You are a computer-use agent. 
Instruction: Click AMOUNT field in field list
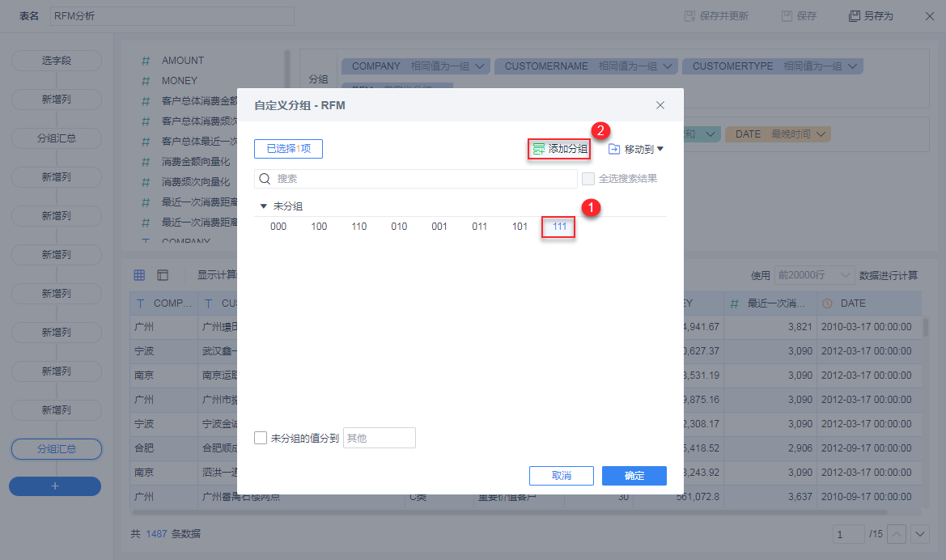point(182,61)
